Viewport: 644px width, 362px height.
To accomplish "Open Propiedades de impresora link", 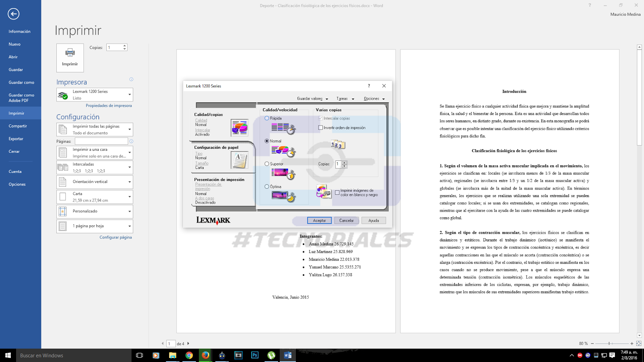I will [109, 106].
